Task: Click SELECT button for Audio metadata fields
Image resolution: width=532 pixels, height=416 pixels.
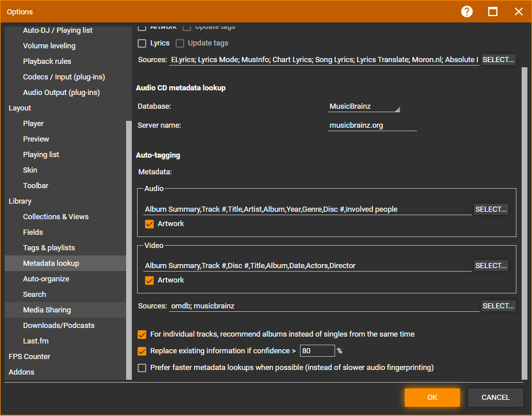Action: 491,209
